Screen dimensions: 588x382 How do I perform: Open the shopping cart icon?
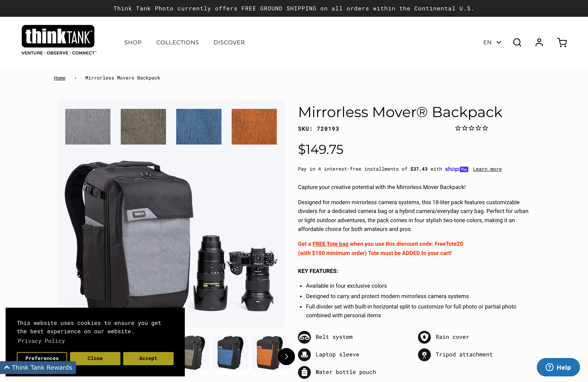(562, 42)
